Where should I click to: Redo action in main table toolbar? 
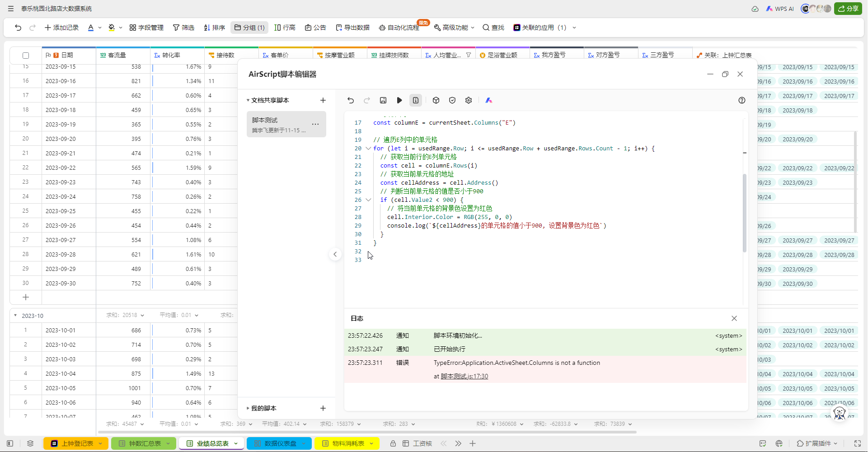pos(33,28)
